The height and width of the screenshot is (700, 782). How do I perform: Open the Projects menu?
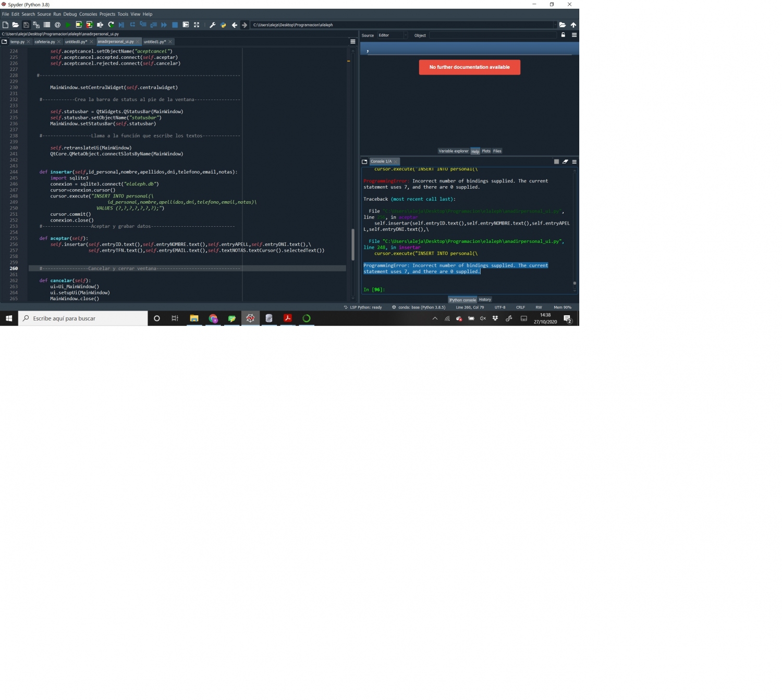107,14
